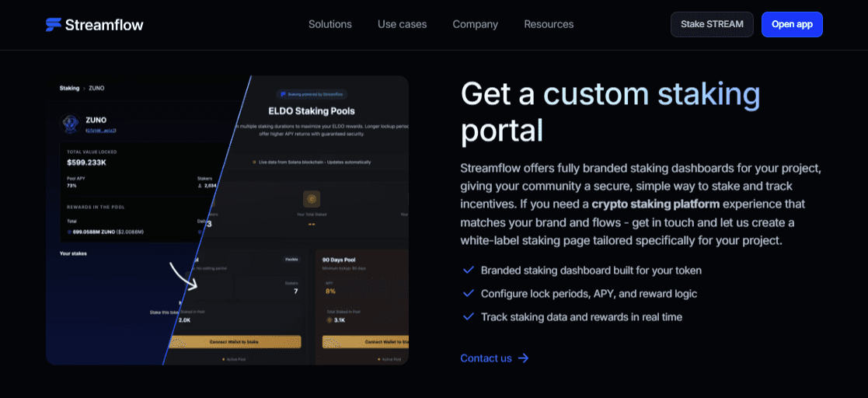The height and width of the screenshot is (398, 868).
Task: Click the $599.233K total value locked figure
Action: [87, 163]
